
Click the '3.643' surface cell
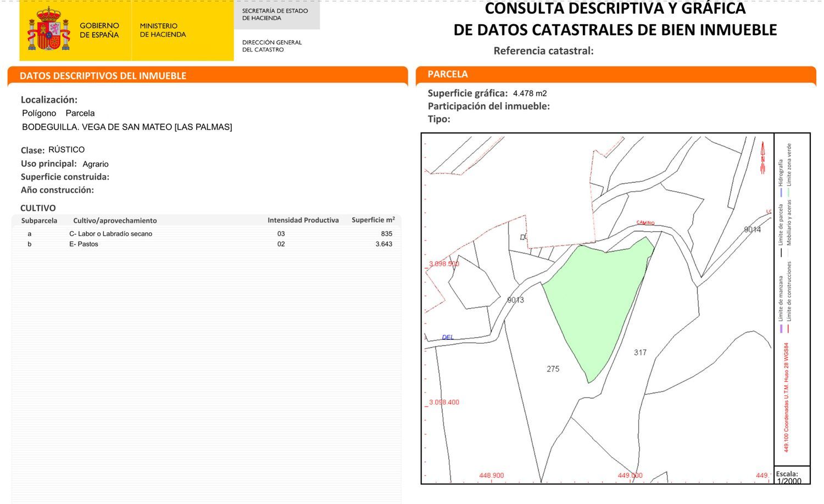click(384, 244)
